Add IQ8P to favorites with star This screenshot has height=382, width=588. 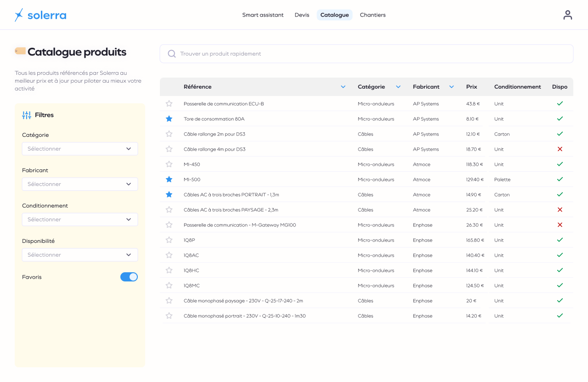pos(169,240)
